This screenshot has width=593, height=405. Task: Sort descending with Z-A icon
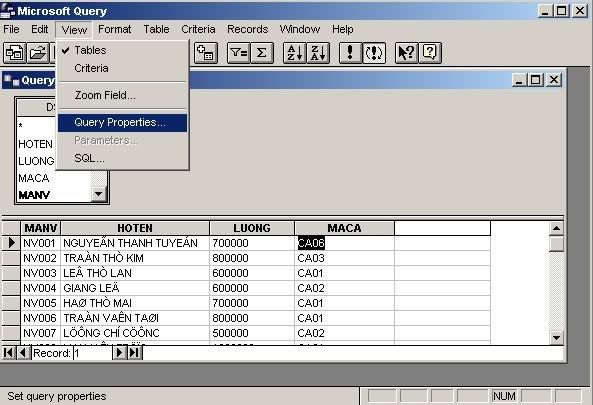[x=318, y=53]
